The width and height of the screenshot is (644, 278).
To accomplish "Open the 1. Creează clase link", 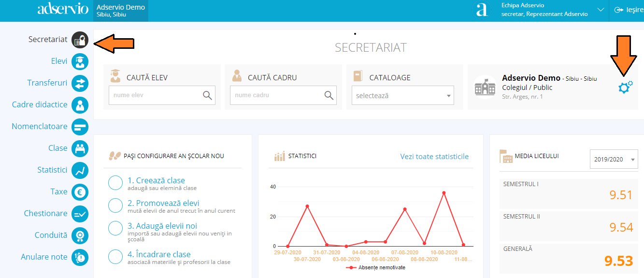I will [x=156, y=180].
